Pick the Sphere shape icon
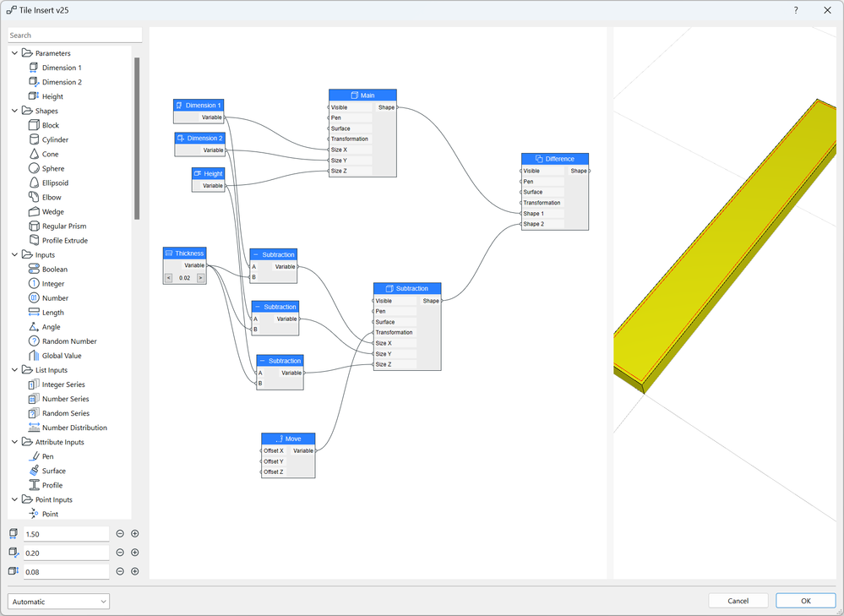 point(34,168)
